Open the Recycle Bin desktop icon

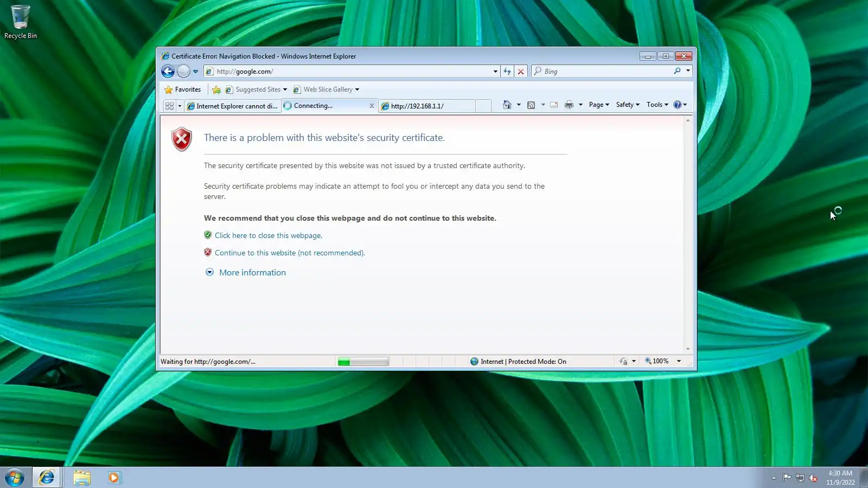[x=21, y=22]
